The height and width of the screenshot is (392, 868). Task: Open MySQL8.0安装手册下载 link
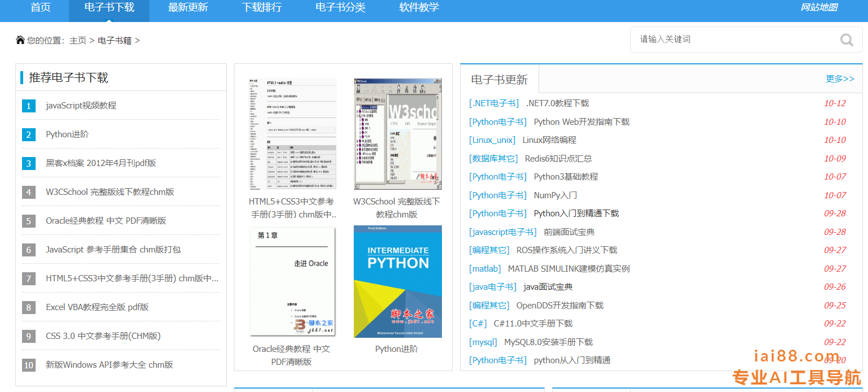click(x=548, y=342)
